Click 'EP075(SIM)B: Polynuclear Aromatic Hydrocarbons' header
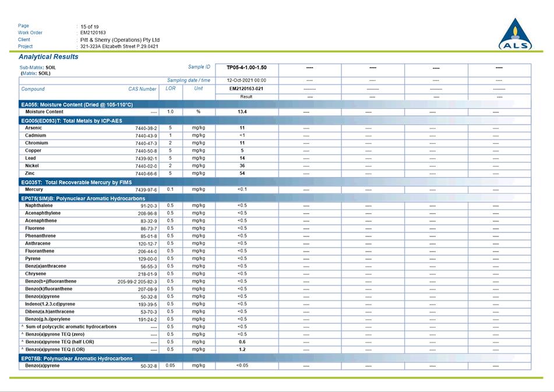Viewport: 554px width, 392px height. tap(83, 199)
